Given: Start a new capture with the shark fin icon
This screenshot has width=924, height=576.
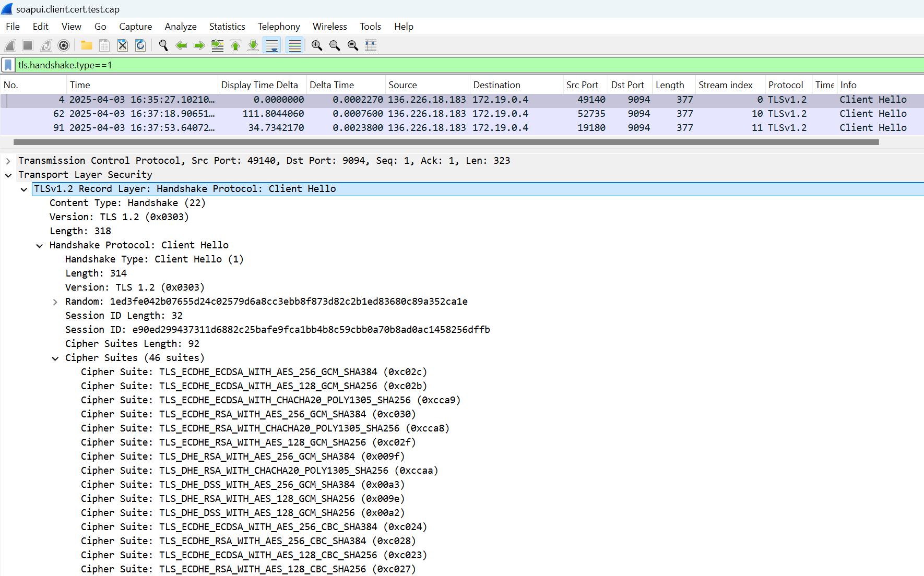Looking at the screenshot, I should 9,45.
